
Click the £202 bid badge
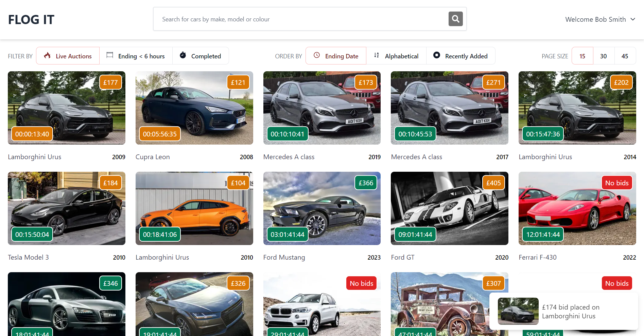click(621, 82)
